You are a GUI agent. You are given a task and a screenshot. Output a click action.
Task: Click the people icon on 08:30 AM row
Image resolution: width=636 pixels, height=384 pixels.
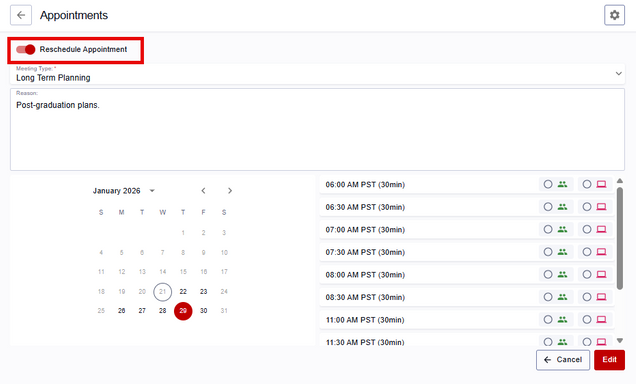tap(562, 297)
